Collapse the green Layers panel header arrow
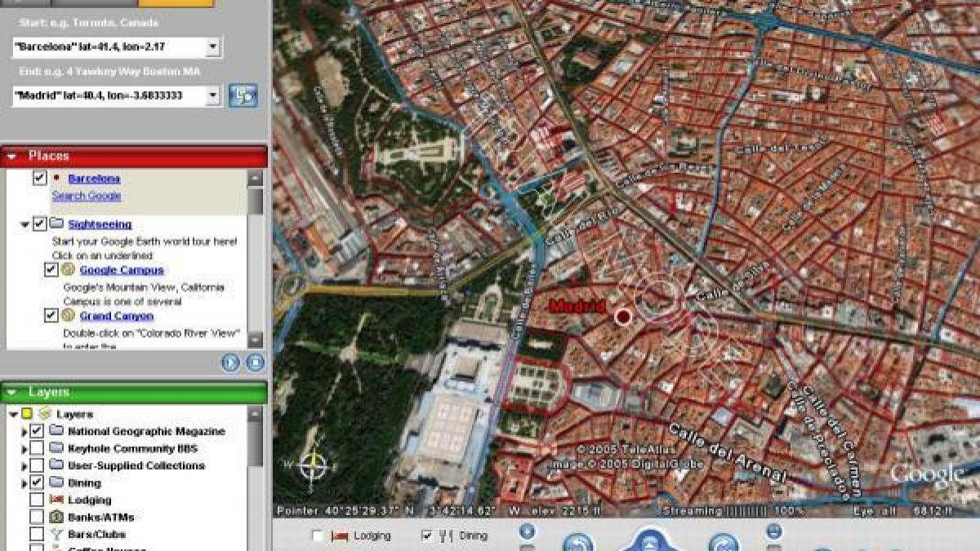This screenshot has height=551, width=980. point(13,392)
